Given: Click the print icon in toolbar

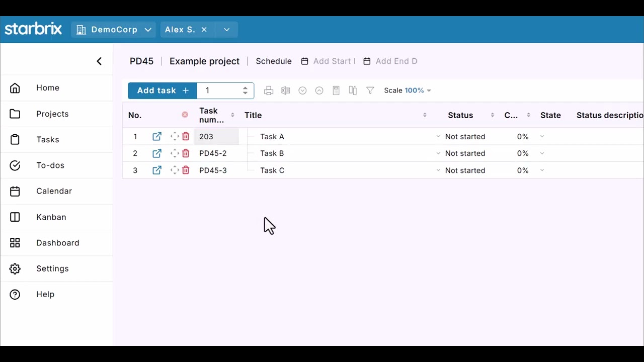Looking at the screenshot, I should point(269,90).
